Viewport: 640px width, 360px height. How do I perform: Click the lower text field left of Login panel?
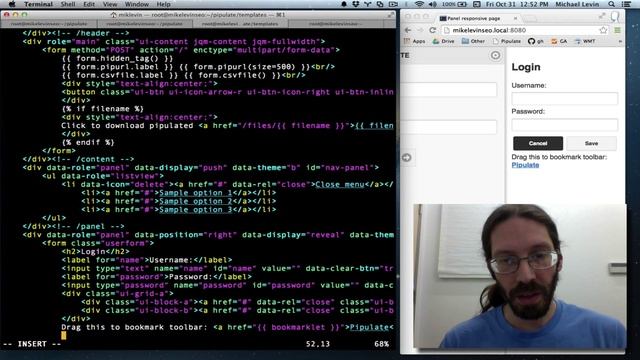[448, 127]
